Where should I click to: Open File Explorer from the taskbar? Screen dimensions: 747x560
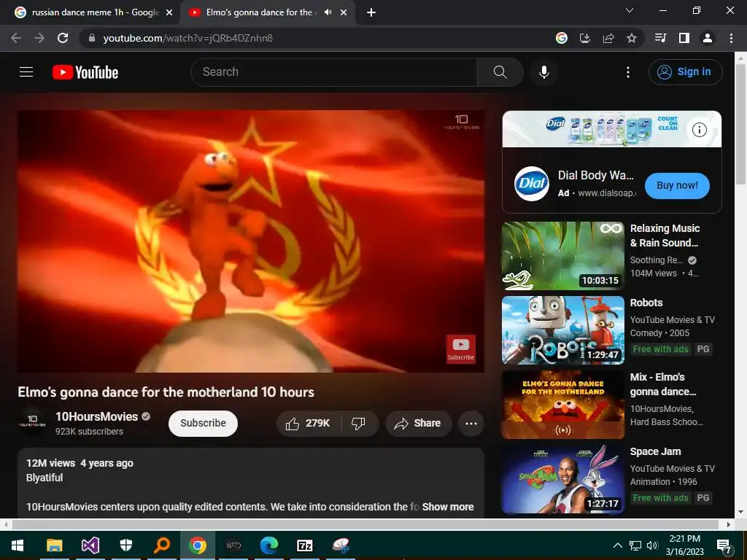click(x=54, y=545)
